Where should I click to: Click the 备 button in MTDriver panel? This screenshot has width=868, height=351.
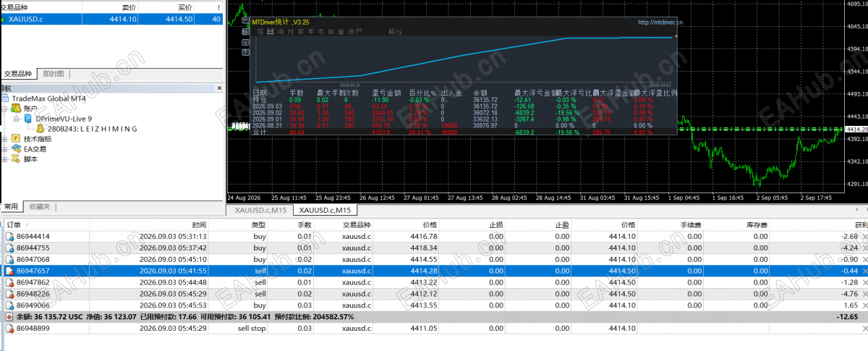pyautogui.click(x=341, y=32)
